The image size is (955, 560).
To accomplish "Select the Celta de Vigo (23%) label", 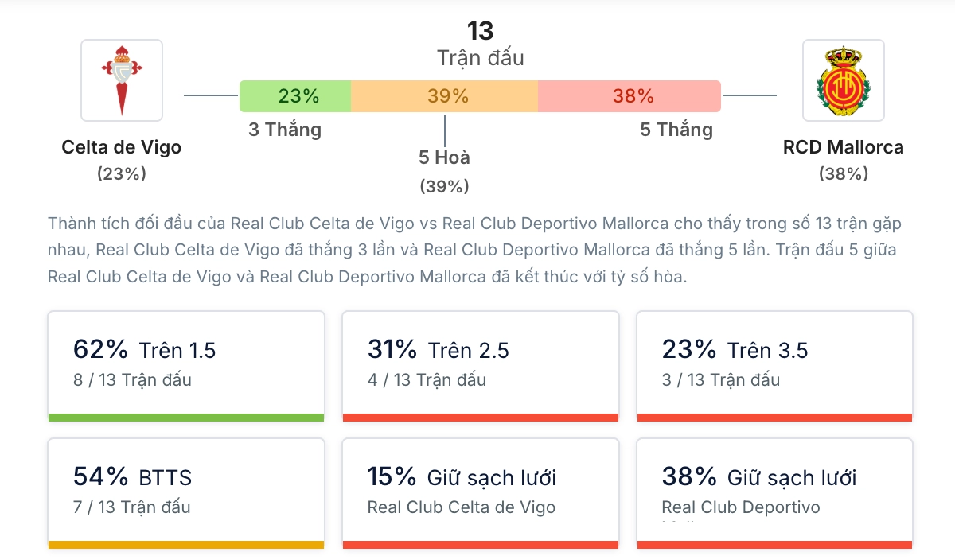I will tap(122, 157).
